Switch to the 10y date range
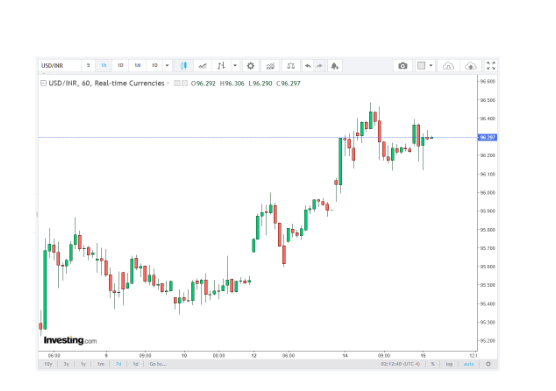The width and height of the screenshot is (556, 391). [x=48, y=364]
